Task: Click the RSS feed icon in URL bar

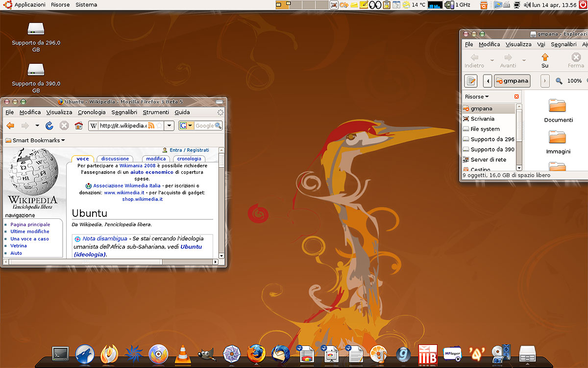Action: pos(151,126)
